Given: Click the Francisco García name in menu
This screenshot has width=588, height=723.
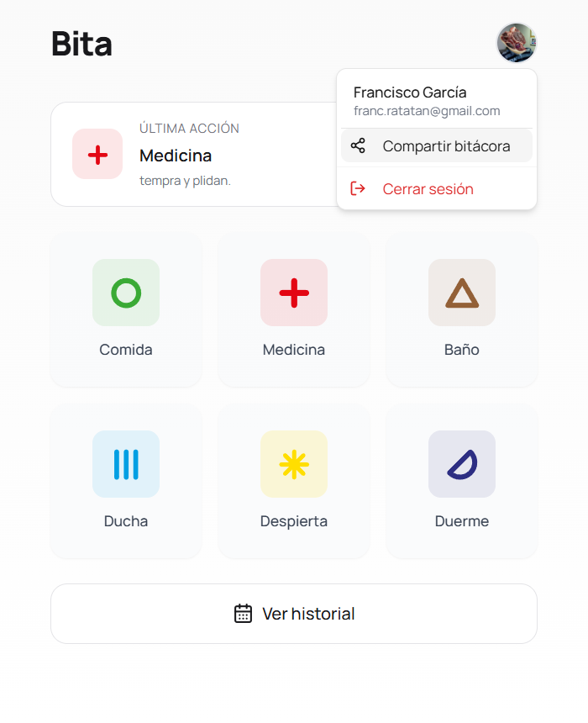Looking at the screenshot, I should click(x=410, y=92).
